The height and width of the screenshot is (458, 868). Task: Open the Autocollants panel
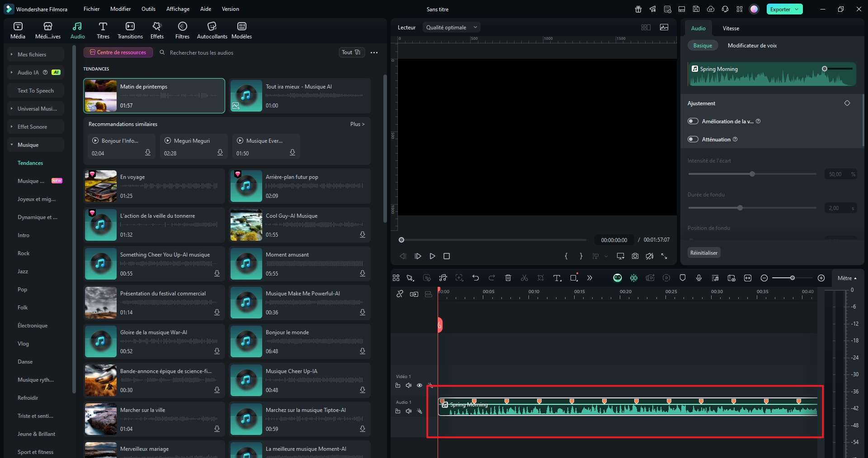coord(212,30)
